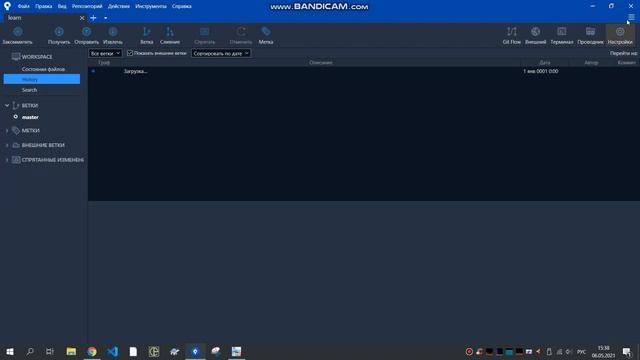
Task: Open the Инструменты menu
Action: point(151,7)
